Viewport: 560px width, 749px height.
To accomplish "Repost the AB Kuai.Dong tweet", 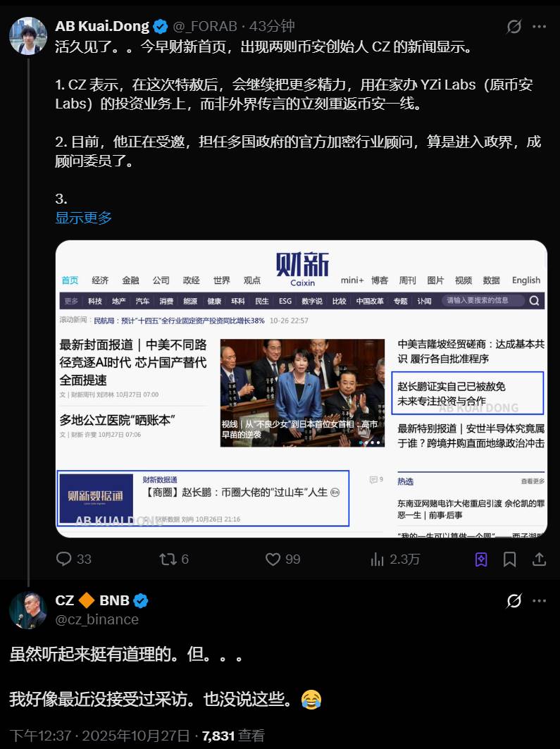I will pyautogui.click(x=174, y=559).
